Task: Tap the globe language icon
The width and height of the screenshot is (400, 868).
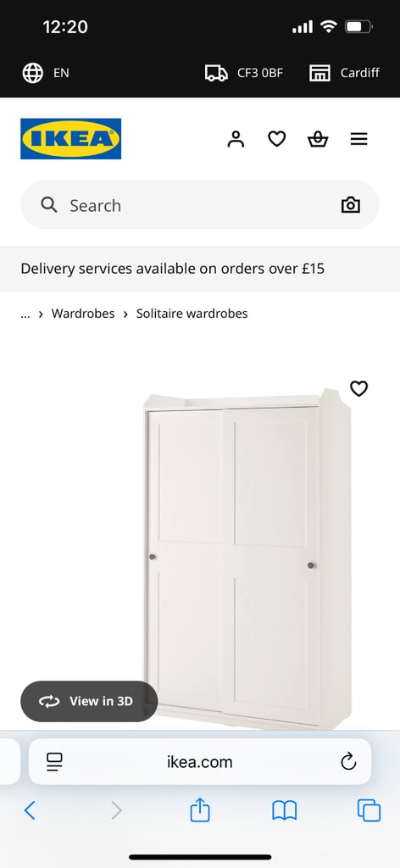Action: [33, 73]
